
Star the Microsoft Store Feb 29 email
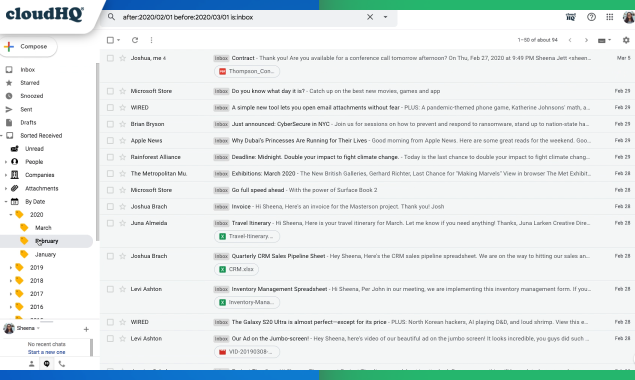pyautogui.click(x=122, y=91)
